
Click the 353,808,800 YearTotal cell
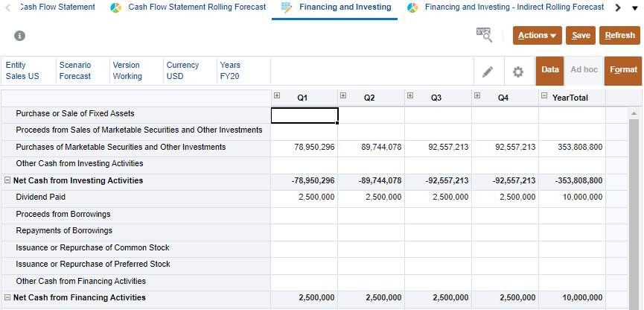[572, 148]
